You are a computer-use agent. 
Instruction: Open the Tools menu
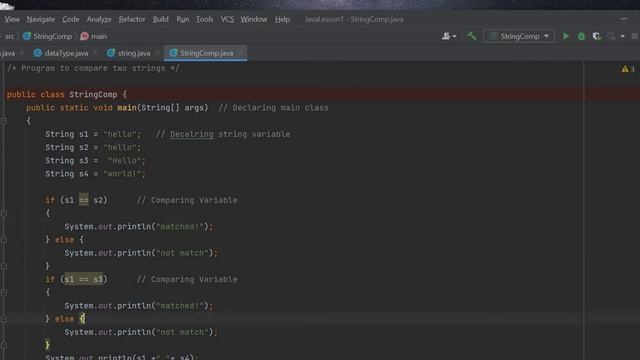click(204, 19)
